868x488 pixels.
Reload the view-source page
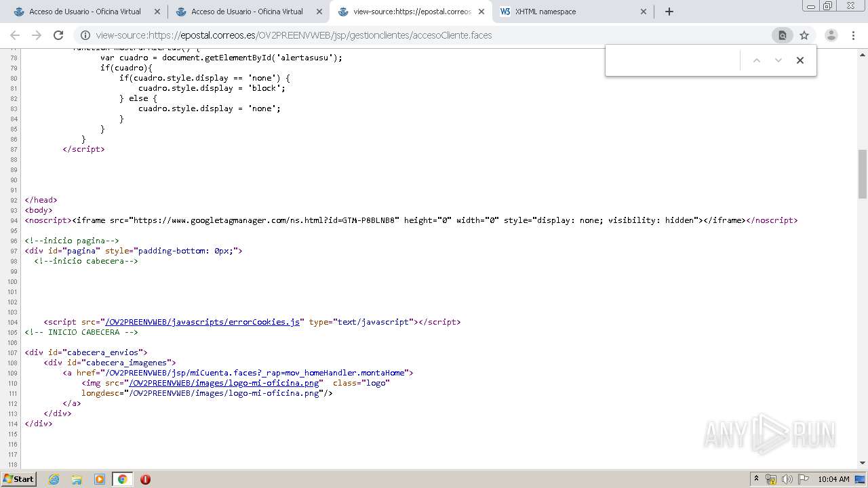pos(58,35)
